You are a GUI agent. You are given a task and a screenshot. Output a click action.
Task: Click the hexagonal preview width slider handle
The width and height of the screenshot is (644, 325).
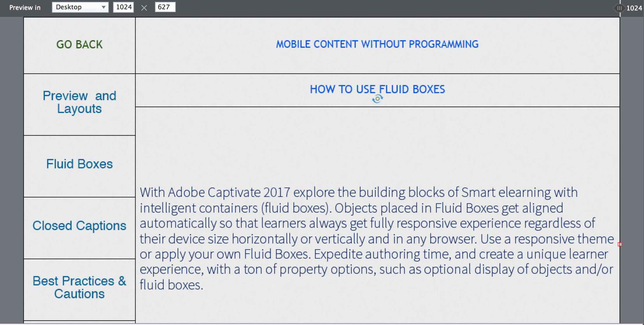click(619, 8)
